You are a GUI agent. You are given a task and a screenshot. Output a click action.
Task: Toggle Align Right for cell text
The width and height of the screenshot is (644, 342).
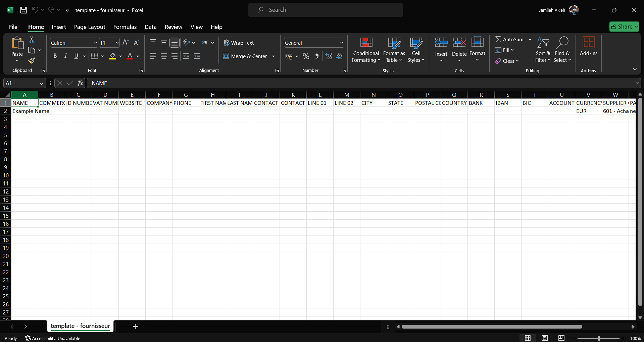175,56
